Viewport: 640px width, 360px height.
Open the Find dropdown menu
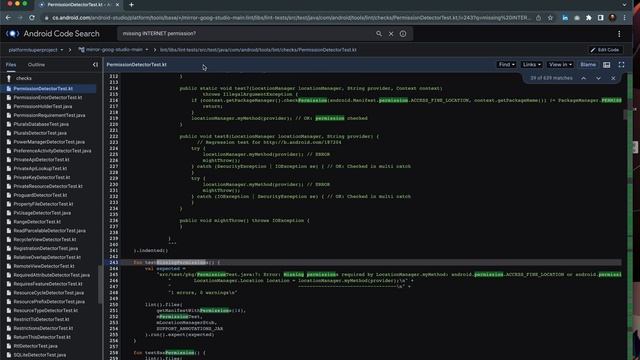pos(507,65)
